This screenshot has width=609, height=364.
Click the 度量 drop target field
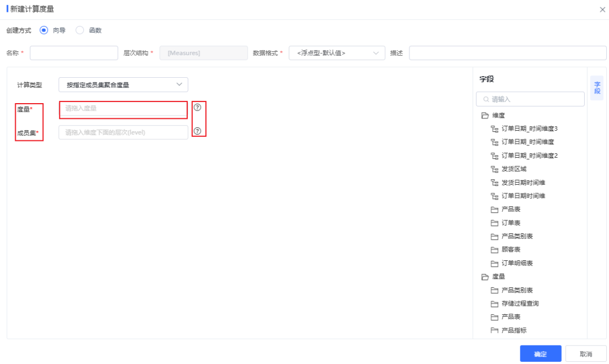123,109
